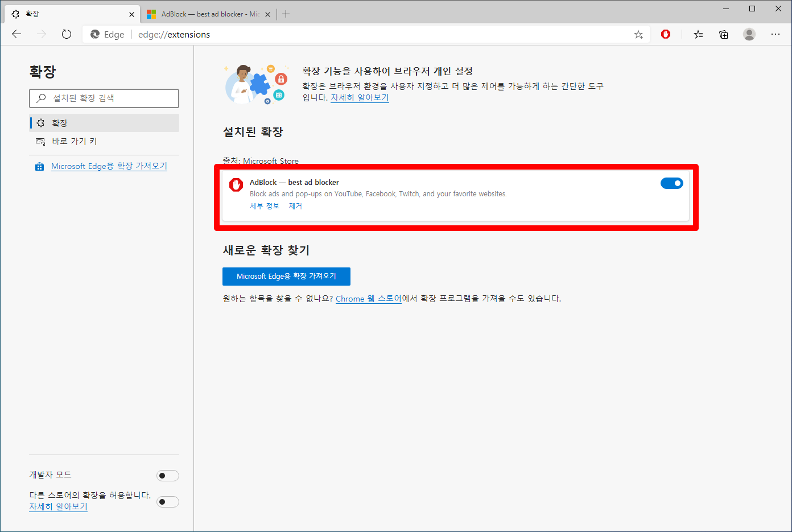Add this page to favorites star icon
This screenshot has height=532, width=792.
tap(638, 35)
